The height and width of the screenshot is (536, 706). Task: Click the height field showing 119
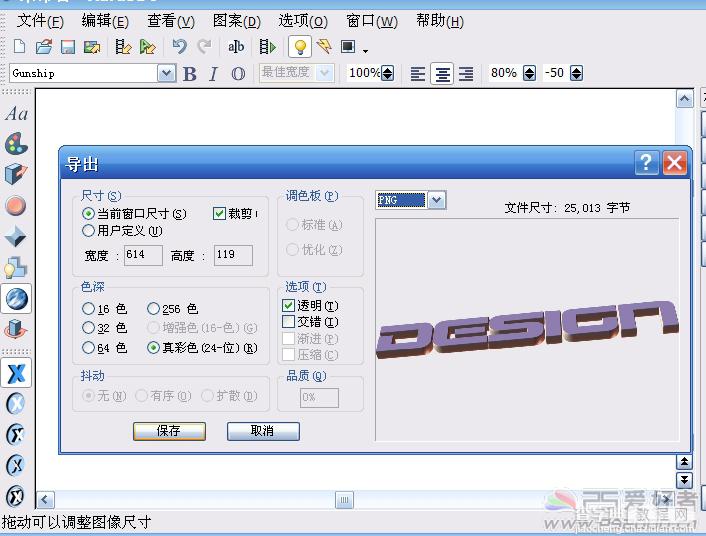[x=233, y=255]
